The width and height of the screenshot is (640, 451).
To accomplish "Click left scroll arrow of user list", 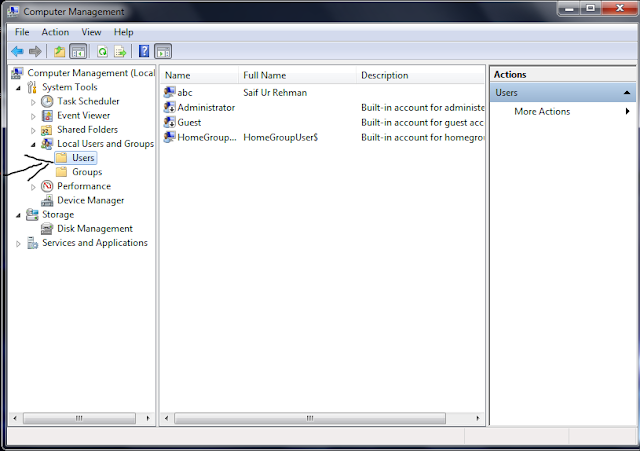I will pos(167,418).
